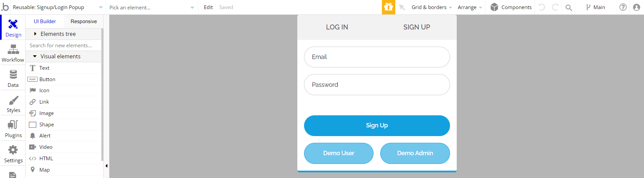Open the Plugins section
The height and width of the screenshot is (178, 644).
pos(13,128)
